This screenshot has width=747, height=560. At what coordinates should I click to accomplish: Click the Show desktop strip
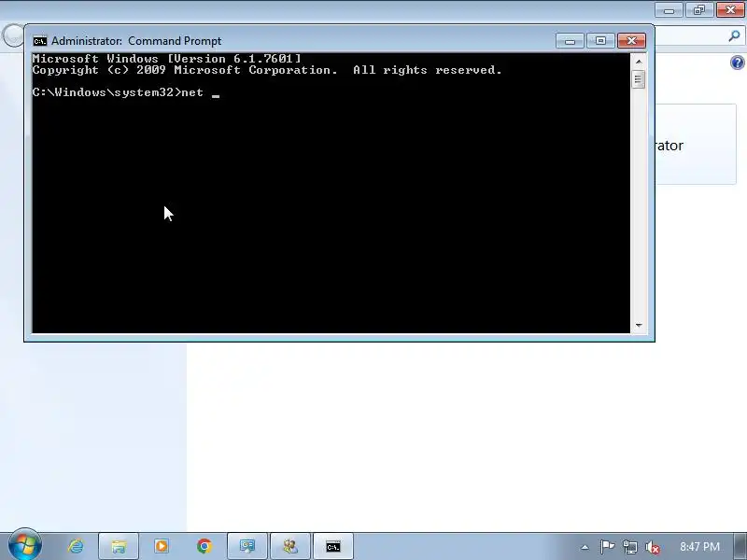tap(741, 547)
